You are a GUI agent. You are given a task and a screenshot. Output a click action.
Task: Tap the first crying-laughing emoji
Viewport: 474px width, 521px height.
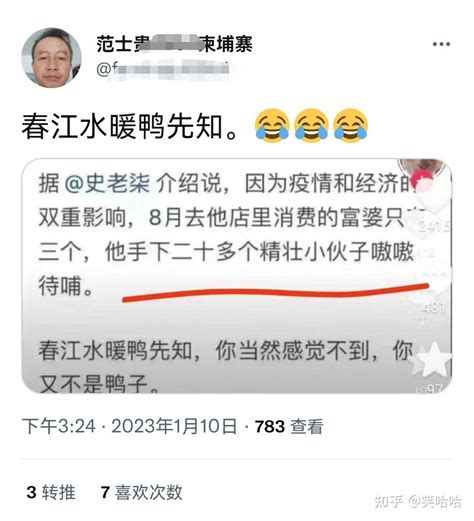tap(272, 126)
